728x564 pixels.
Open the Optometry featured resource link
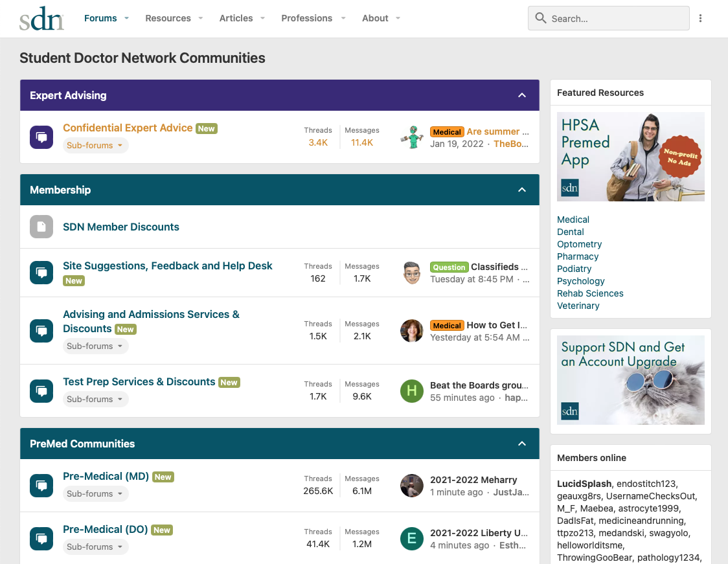580,244
